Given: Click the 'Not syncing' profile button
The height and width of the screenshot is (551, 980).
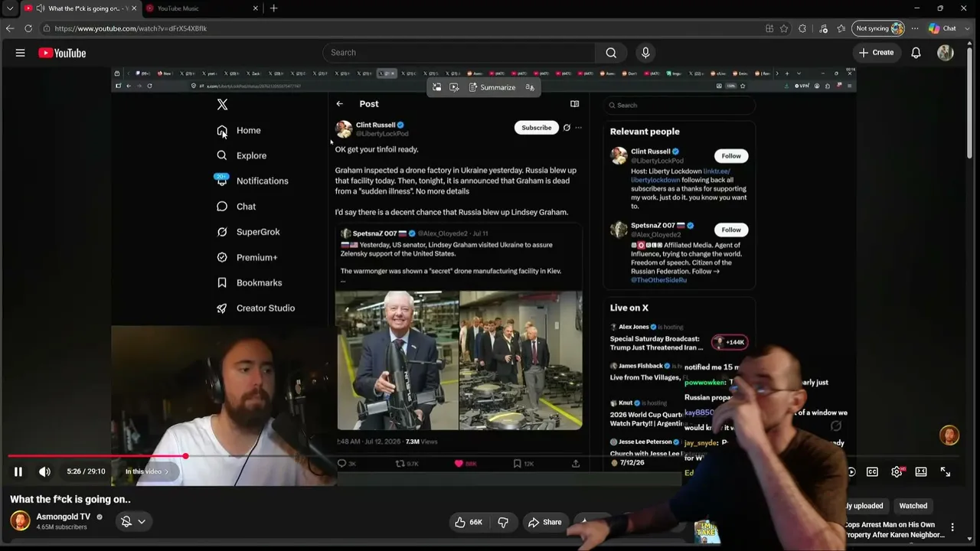Looking at the screenshot, I should tap(879, 28).
